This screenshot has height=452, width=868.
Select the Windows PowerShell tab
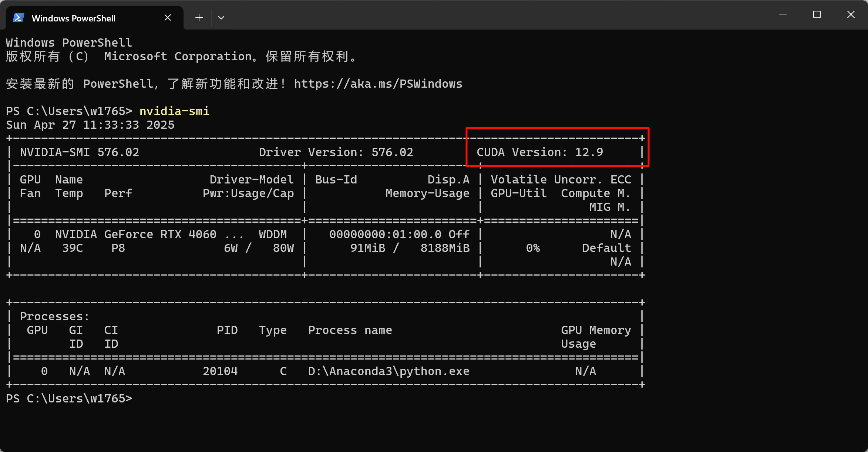coord(74,17)
